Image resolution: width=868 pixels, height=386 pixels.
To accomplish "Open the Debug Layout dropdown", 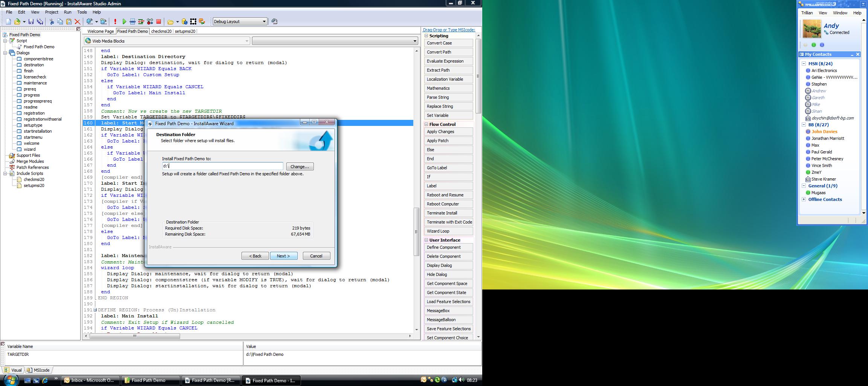I will coord(264,21).
